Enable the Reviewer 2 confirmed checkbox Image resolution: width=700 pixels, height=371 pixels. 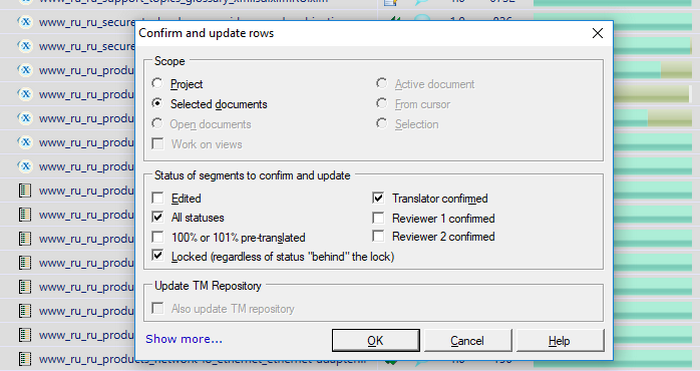[378, 236]
